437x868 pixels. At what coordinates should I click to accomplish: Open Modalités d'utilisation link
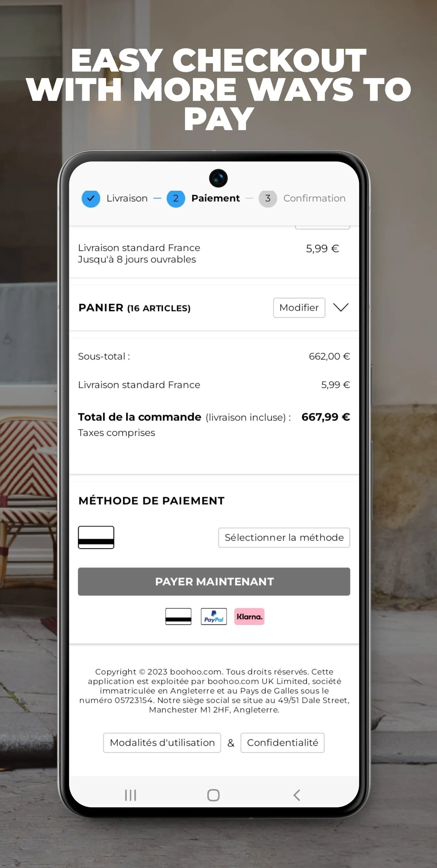click(x=162, y=743)
